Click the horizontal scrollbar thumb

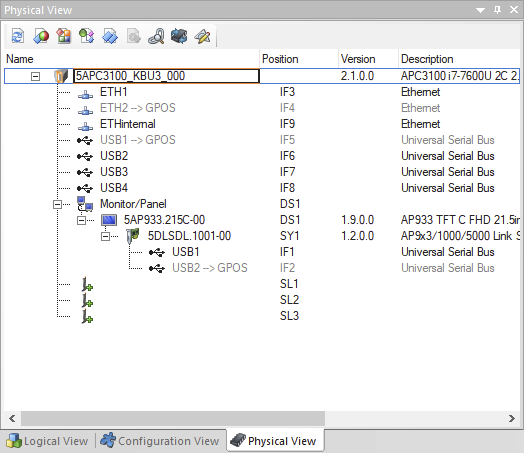coord(173,418)
